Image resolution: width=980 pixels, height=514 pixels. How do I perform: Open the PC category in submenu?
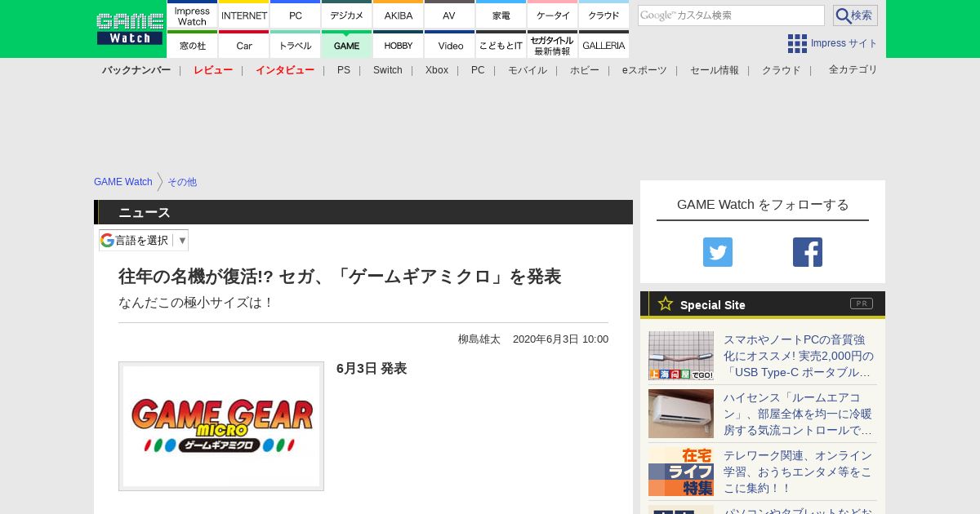coord(478,70)
